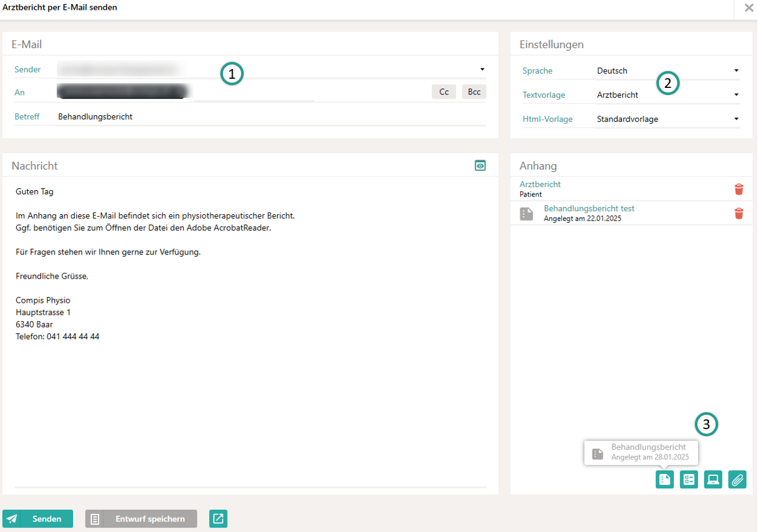Click the Betreff subject field

pos(270,117)
